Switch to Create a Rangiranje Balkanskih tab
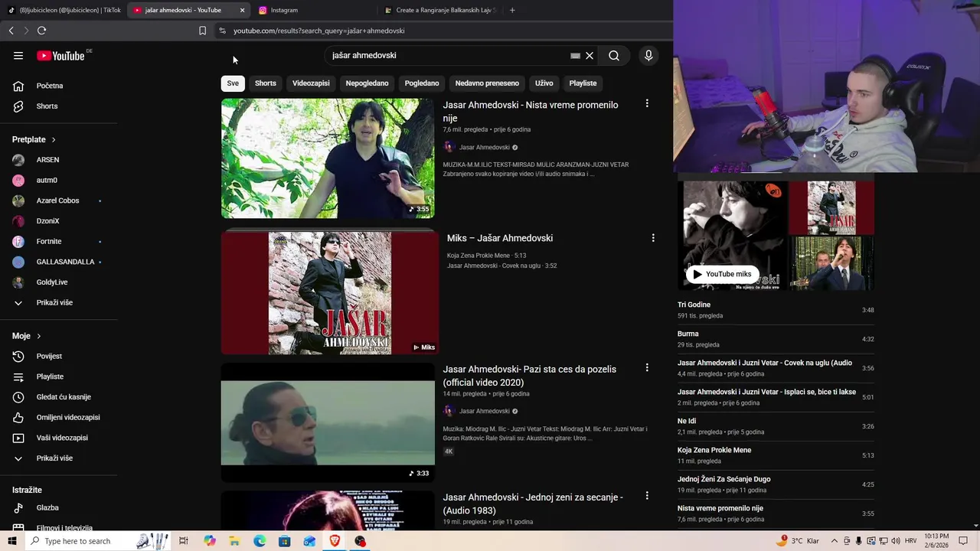Image resolution: width=980 pixels, height=551 pixels. coord(440,10)
